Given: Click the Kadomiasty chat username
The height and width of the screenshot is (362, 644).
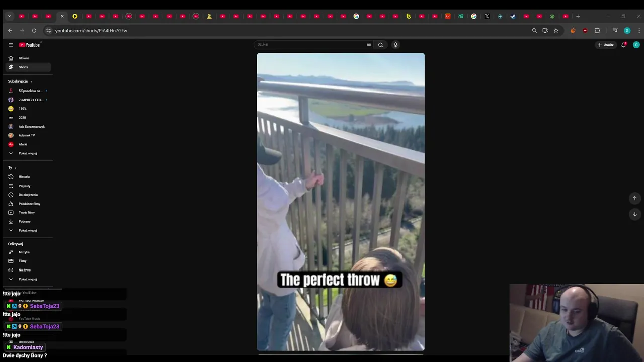Looking at the screenshot, I should click(x=28, y=347).
